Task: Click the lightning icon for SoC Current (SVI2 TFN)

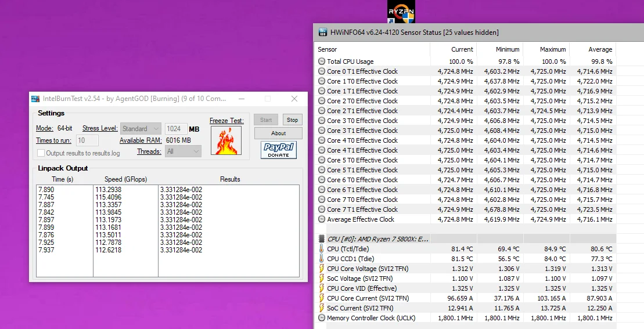Action: click(322, 308)
